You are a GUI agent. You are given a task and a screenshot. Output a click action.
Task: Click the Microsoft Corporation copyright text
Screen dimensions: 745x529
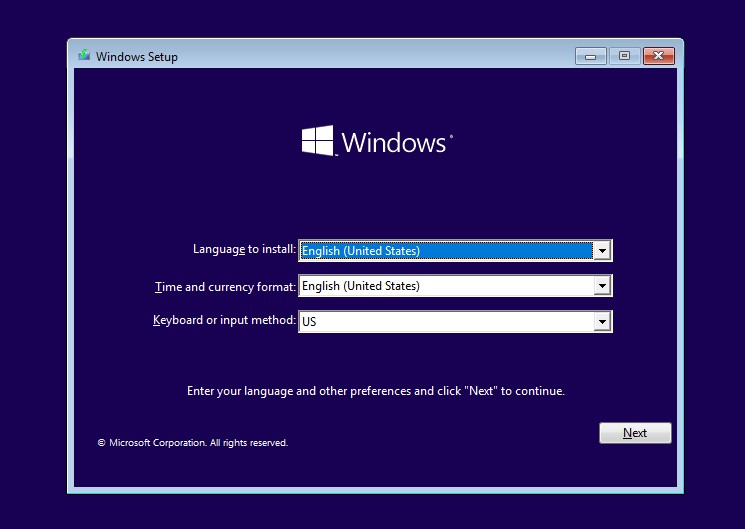[x=193, y=443]
